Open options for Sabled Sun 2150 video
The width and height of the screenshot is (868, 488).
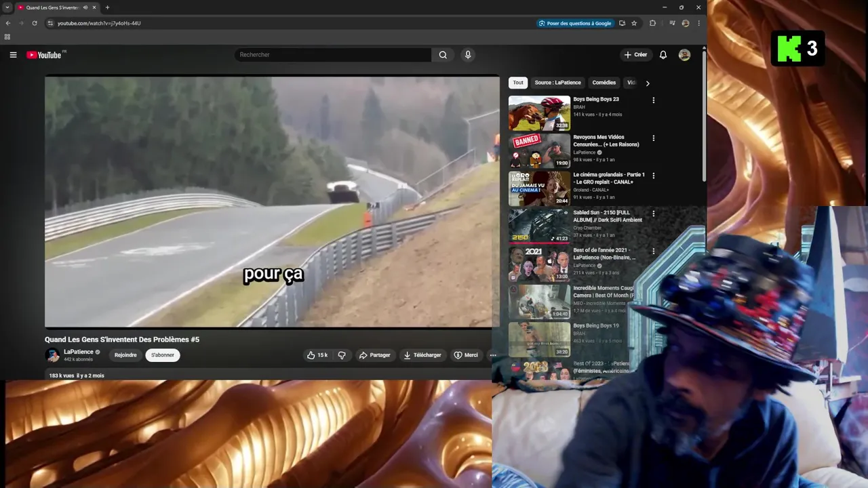click(x=654, y=213)
